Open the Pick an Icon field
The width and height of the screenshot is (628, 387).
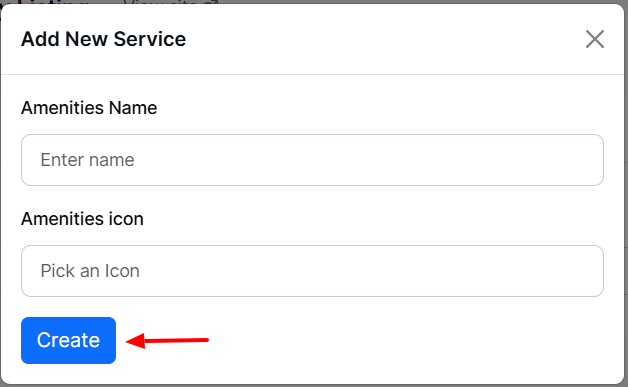[x=312, y=271]
